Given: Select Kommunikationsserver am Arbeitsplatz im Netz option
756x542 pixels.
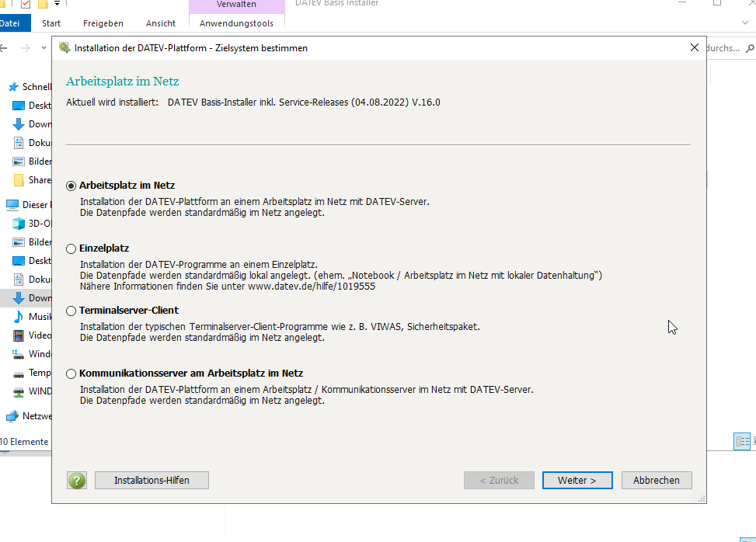Looking at the screenshot, I should tap(71, 373).
